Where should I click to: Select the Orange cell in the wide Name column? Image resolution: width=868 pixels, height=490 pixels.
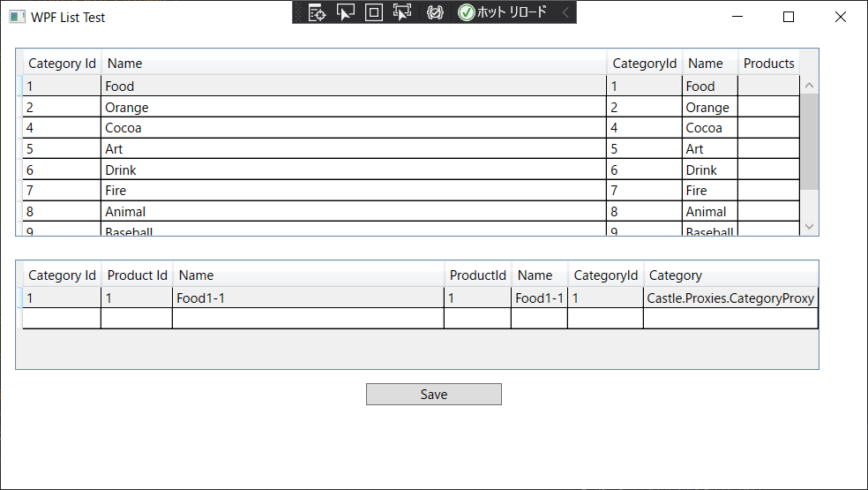354,107
